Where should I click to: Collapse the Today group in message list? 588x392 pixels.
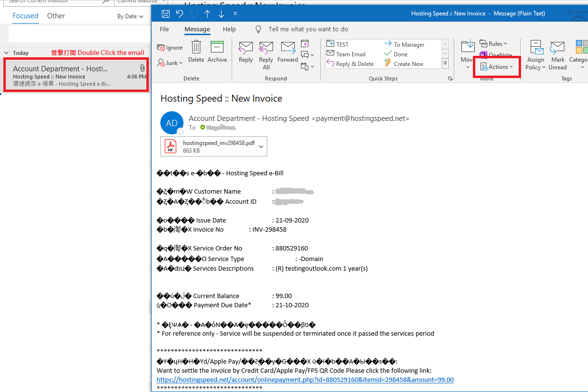6,53
